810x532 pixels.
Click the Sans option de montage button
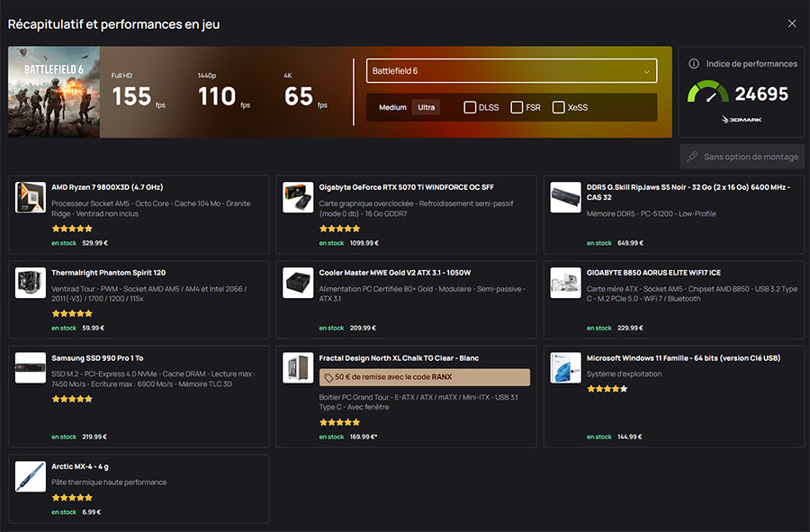coord(742,157)
